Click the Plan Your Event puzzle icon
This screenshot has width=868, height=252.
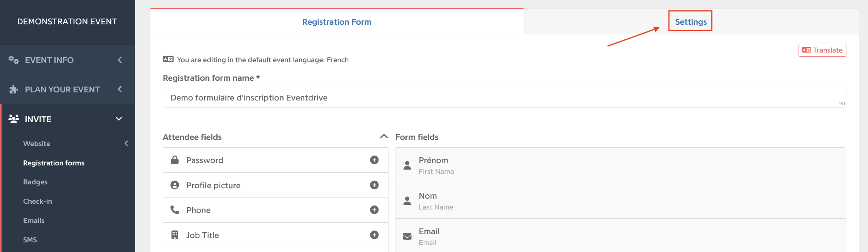[14, 89]
